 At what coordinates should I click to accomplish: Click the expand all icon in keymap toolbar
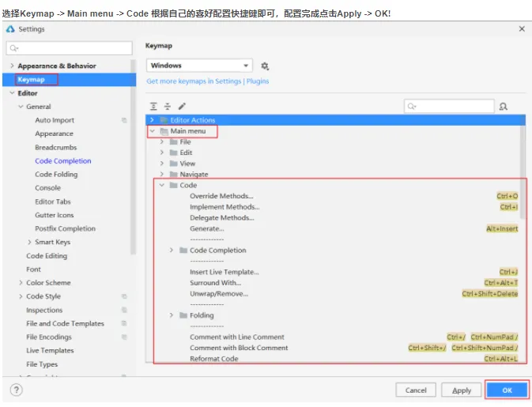pyautogui.click(x=153, y=107)
